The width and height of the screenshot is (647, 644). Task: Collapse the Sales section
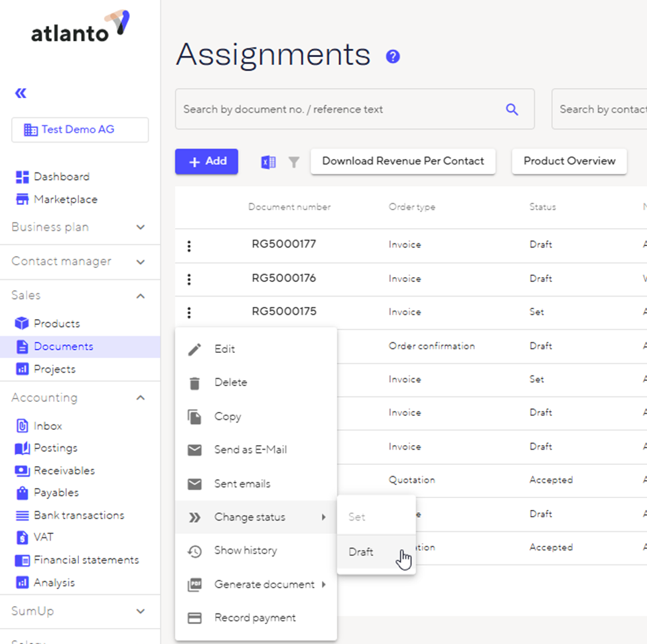click(x=140, y=296)
